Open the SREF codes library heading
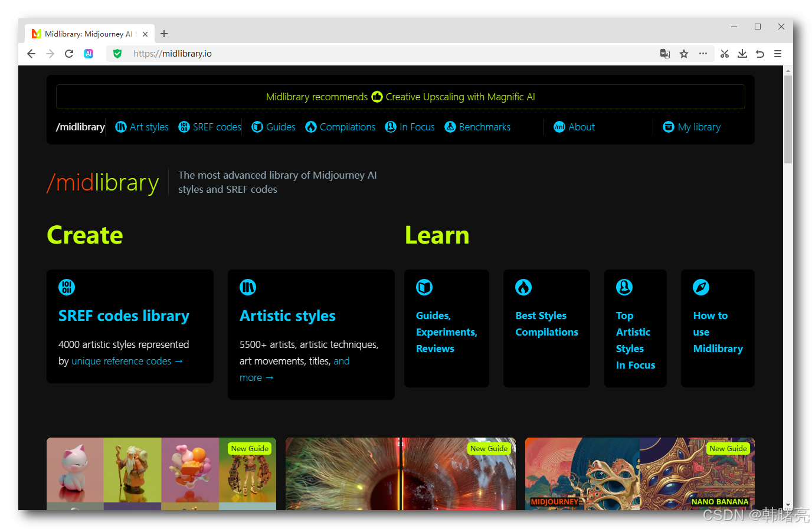 (124, 316)
